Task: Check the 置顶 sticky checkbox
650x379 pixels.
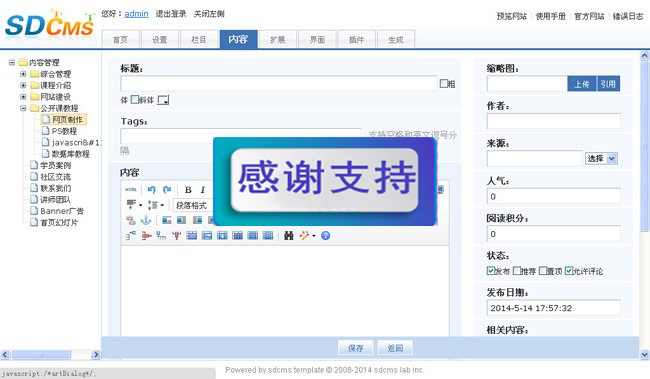Action: (543, 271)
